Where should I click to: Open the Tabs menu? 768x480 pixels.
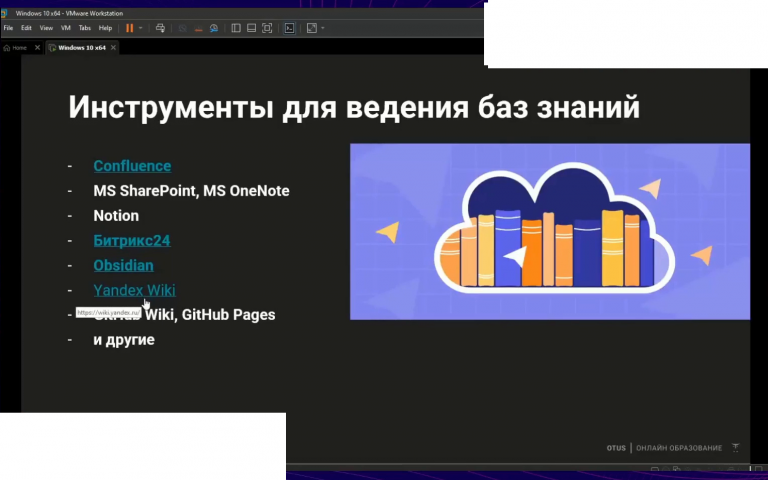85,28
